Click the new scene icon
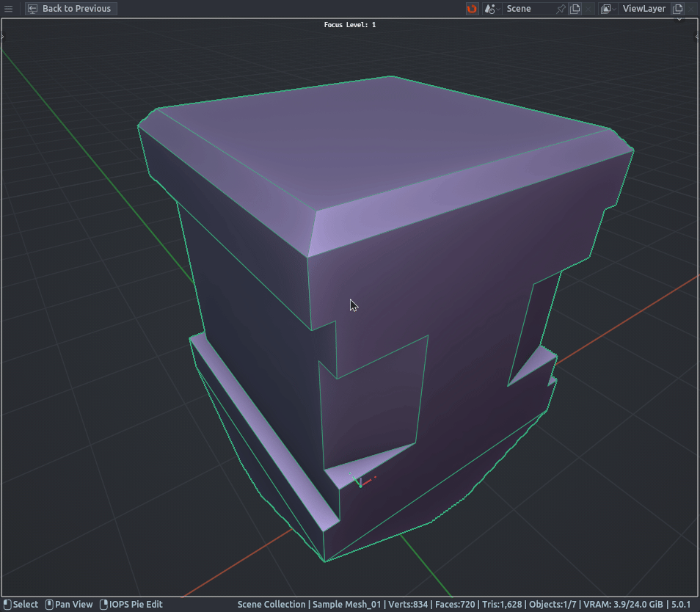The height and width of the screenshot is (612, 700). [x=575, y=9]
